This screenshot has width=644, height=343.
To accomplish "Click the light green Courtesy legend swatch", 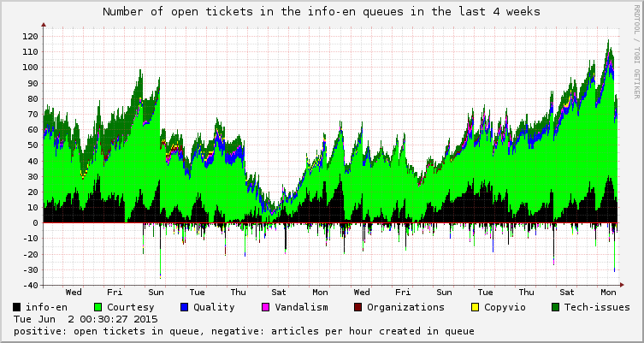I will (98, 307).
